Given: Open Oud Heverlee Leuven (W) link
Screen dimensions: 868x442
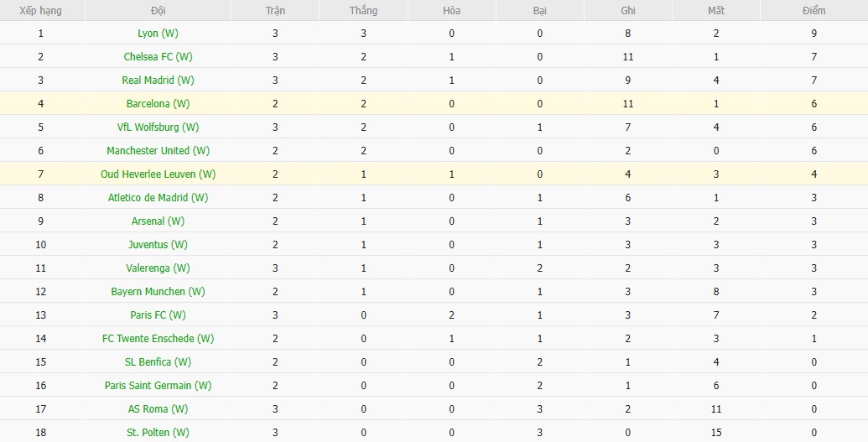Looking at the screenshot, I should coord(158,174).
